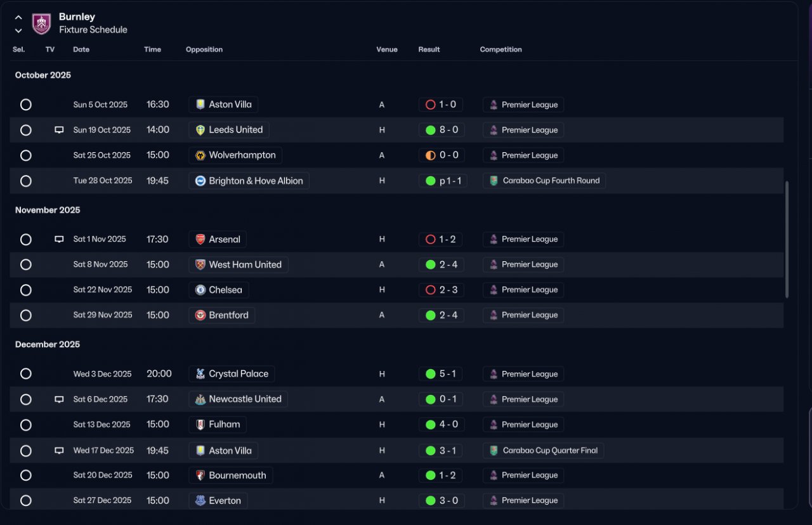Viewport: 812px width, 525px height.
Task: Click the Arsenal club badge icon
Action: 200,239
